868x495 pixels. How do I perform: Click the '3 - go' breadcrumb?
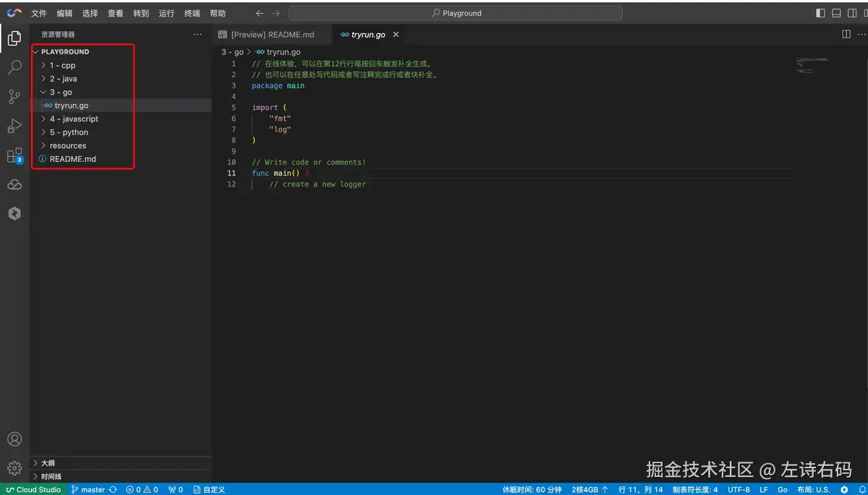pyautogui.click(x=232, y=52)
